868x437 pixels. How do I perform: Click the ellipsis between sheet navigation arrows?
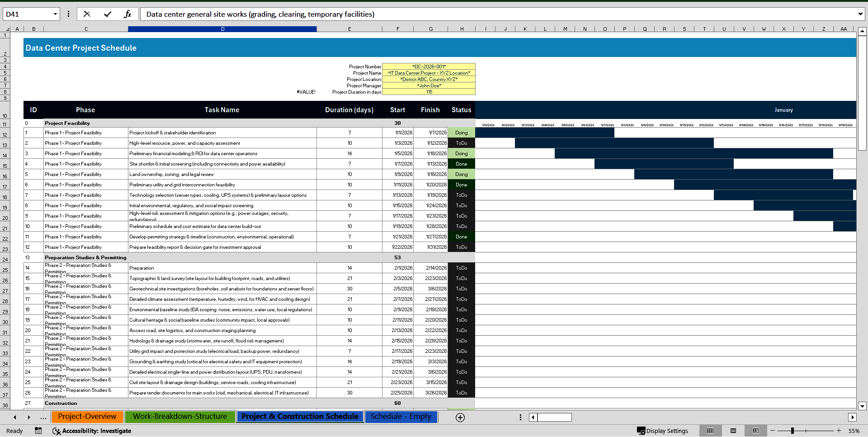[x=43, y=417]
